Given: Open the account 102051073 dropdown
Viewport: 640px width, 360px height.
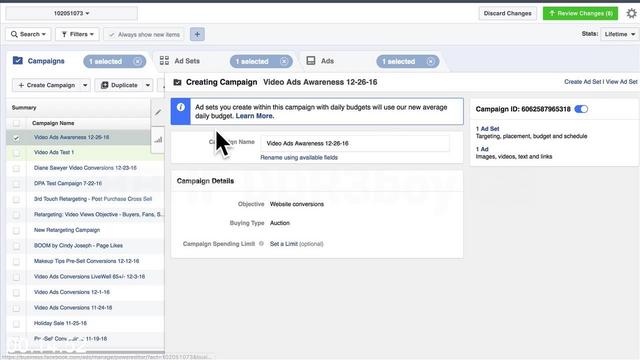Looking at the screenshot, I should point(71,13).
